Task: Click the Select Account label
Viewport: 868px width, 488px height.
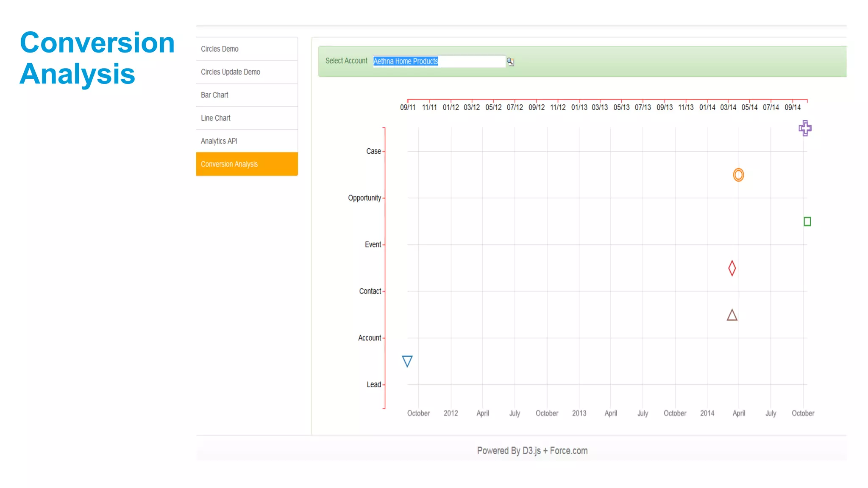Action: [x=346, y=61]
